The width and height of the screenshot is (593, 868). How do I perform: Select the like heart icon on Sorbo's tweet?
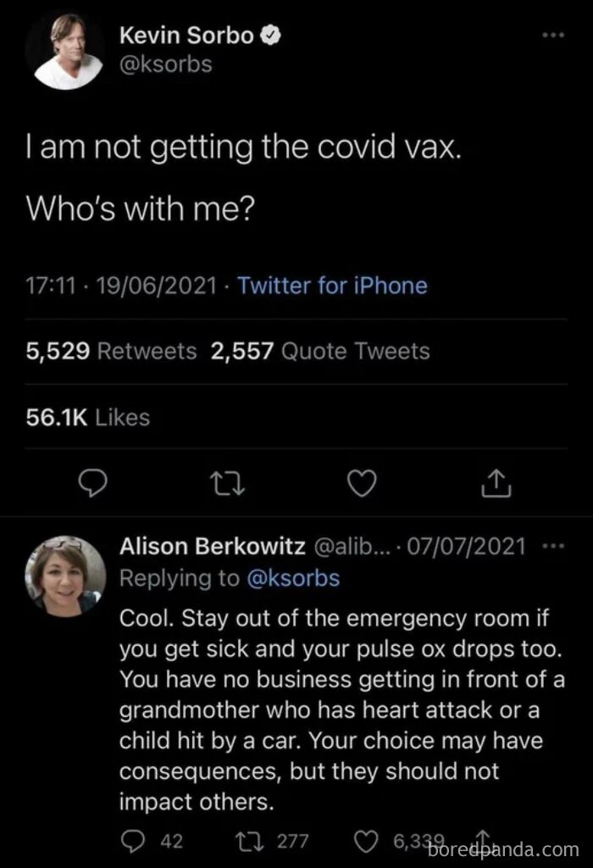point(362,483)
